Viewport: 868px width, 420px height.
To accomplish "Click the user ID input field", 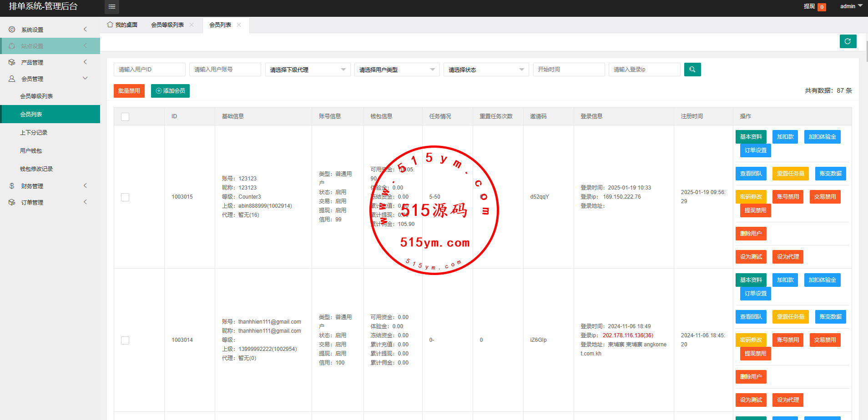I will click(149, 70).
